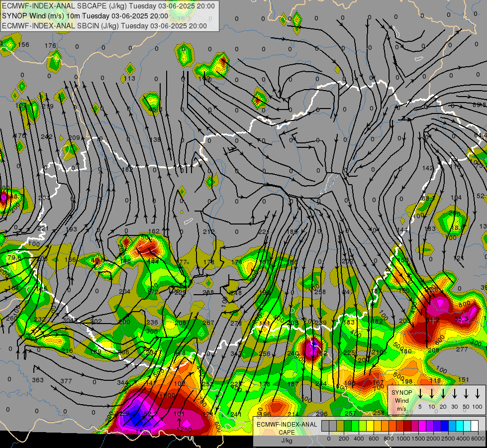Select the SBCIN title line
487x448 pixels.
click(x=104, y=26)
